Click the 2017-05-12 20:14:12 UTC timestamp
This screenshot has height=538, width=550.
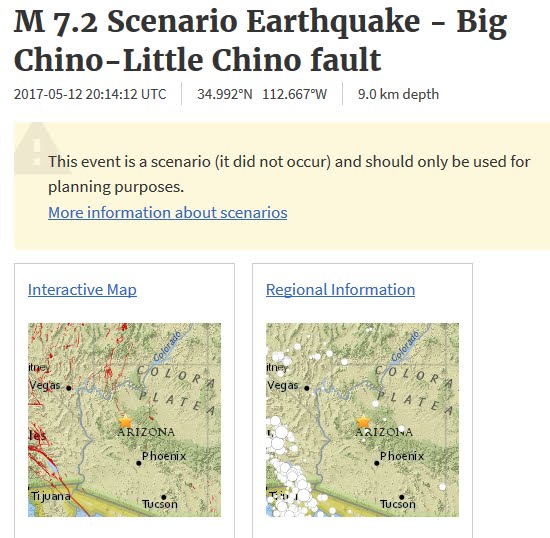coord(90,94)
